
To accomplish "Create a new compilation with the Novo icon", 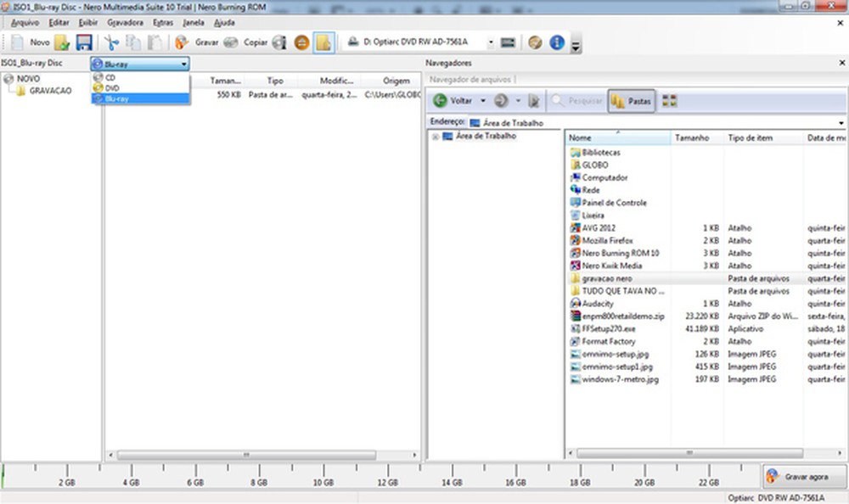I will pos(30,42).
